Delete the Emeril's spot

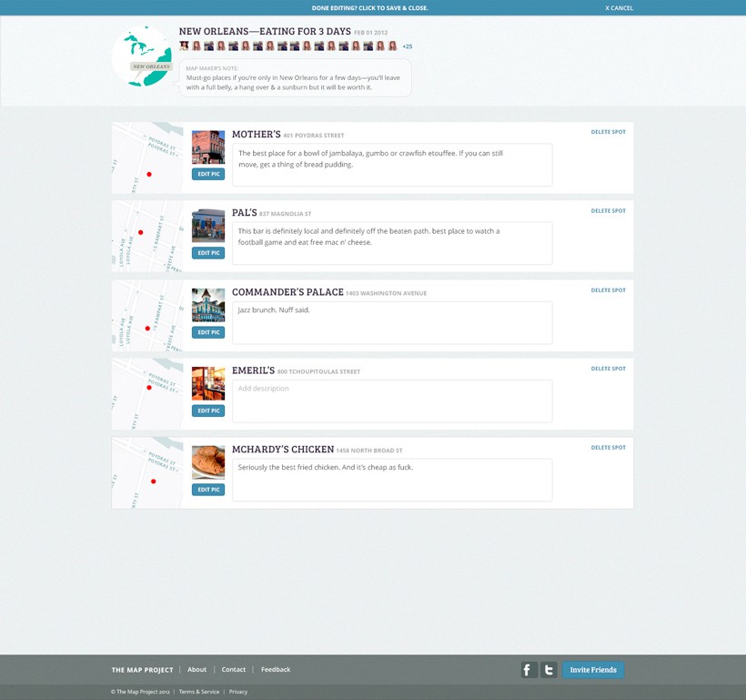pos(608,369)
